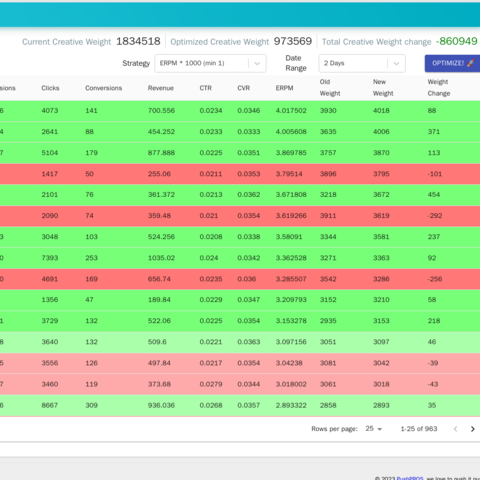Viewport: 480px width, 480px height.
Task: Select the revenue cell 189.84
Action: pos(159,300)
